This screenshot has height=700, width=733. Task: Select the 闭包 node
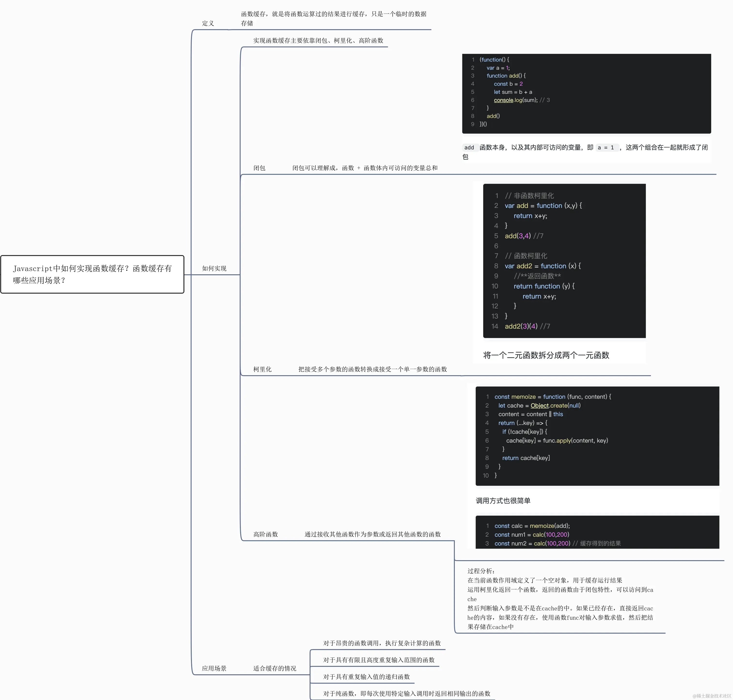pos(259,168)
